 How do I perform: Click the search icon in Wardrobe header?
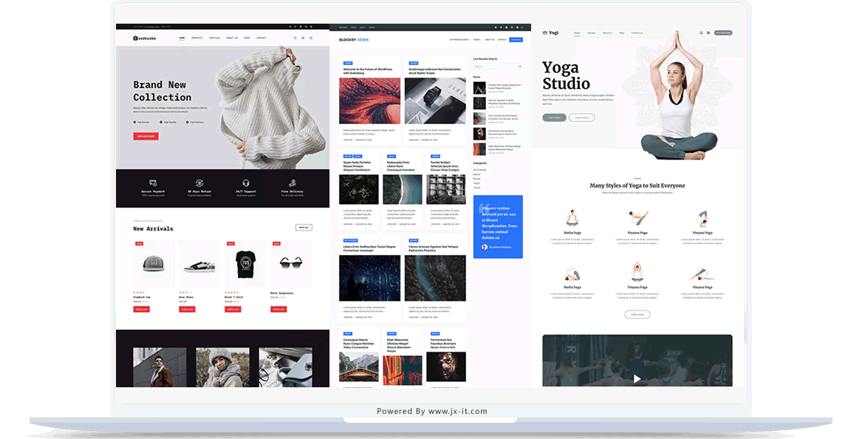[x=295, y=38]
